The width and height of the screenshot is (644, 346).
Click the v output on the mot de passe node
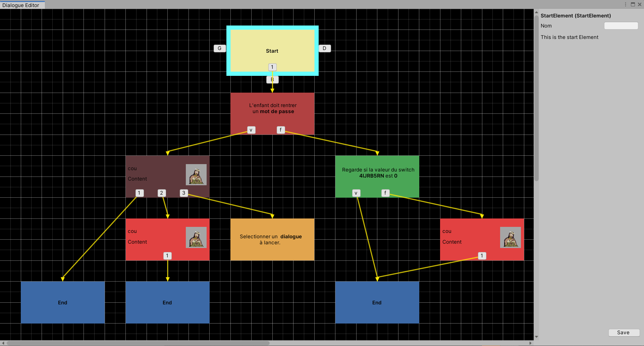pyautogui.click(x=251, y=130)
